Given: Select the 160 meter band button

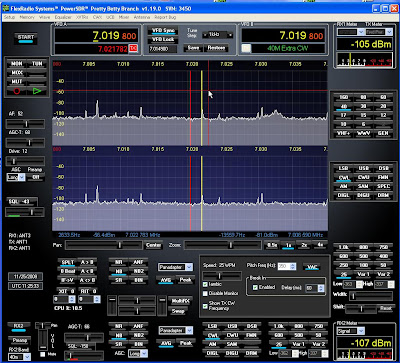Looking at the screenshot, I should tap(343, 98).
